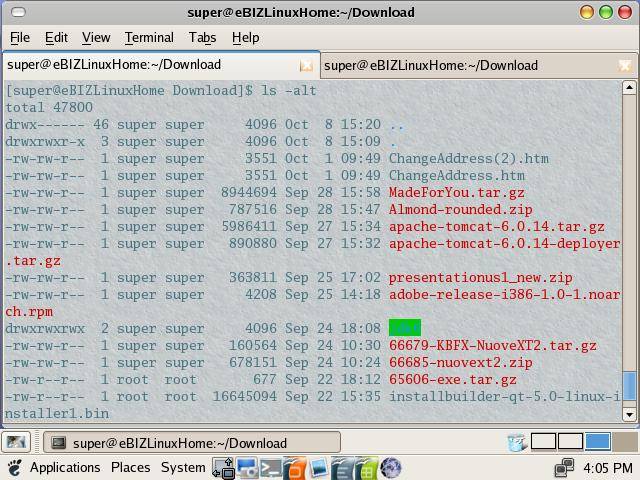The image size is (640, 480).
Task: Open the terminal launcher in the panel
Action: tap(271, 468)
